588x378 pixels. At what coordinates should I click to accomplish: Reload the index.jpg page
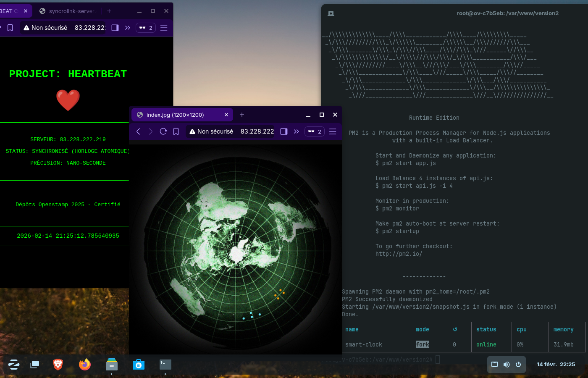163,131
